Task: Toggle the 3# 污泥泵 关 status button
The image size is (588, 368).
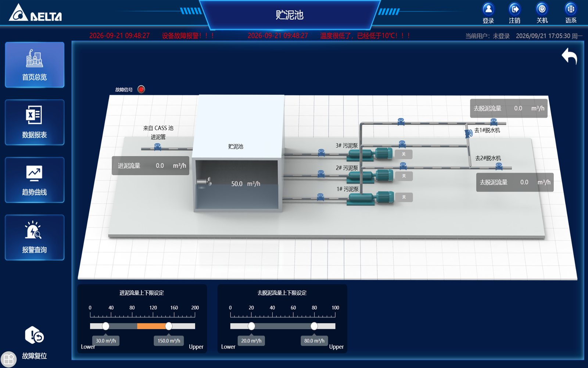Action: [404, 154]
